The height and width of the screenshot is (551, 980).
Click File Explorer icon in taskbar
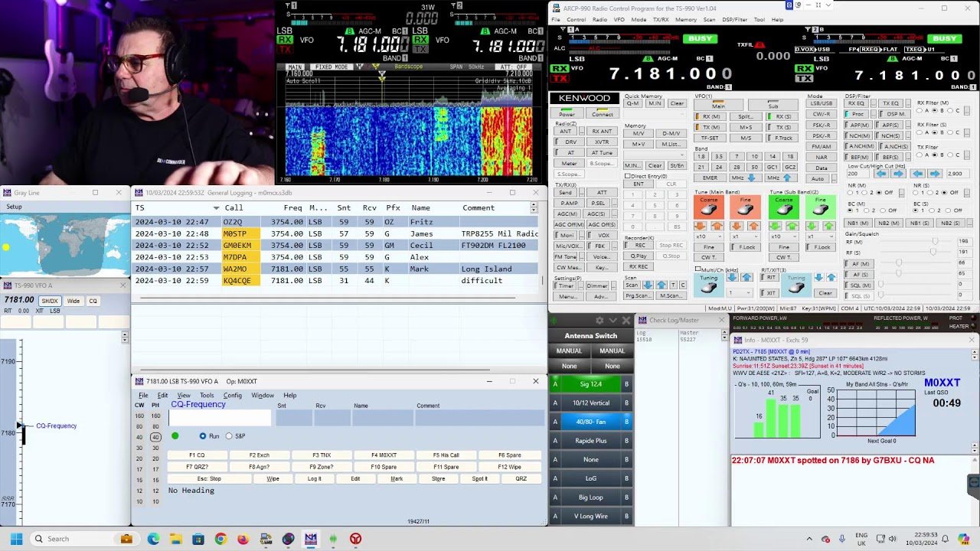[175, 539]
